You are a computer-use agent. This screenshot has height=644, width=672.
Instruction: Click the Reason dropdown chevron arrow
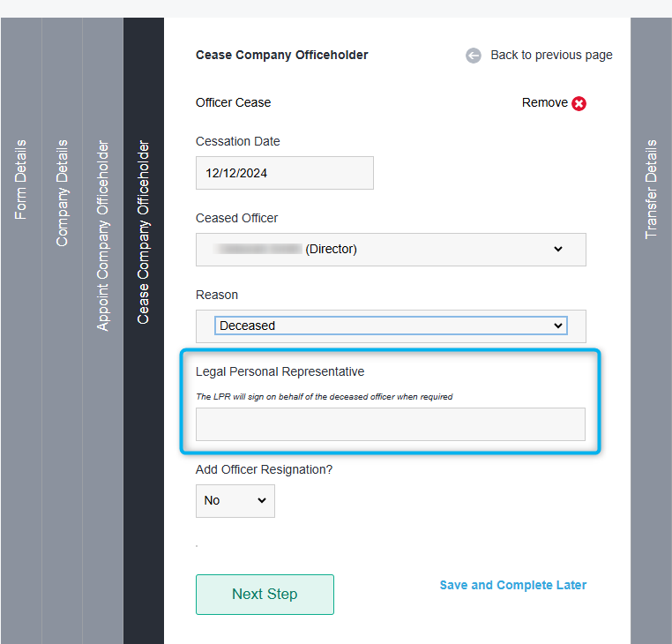coord(557,326)
